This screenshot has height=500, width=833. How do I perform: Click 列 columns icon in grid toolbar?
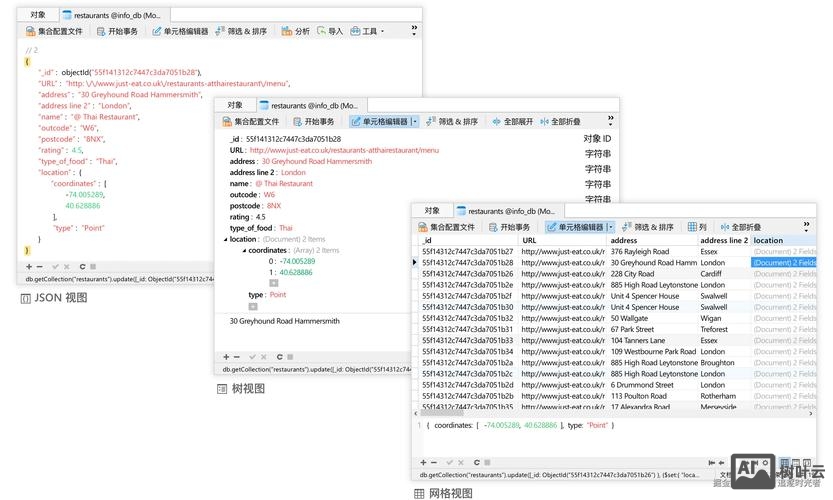coord(697,227)
